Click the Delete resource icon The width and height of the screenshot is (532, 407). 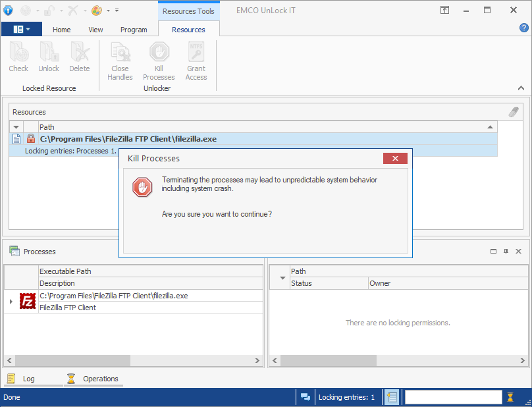(x=80, y=52)
